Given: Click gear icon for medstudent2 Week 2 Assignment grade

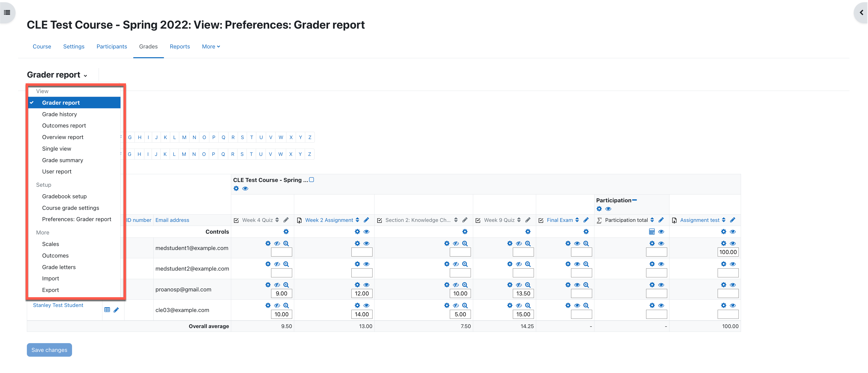Looking at the screenshot, I should click(357, 264).
